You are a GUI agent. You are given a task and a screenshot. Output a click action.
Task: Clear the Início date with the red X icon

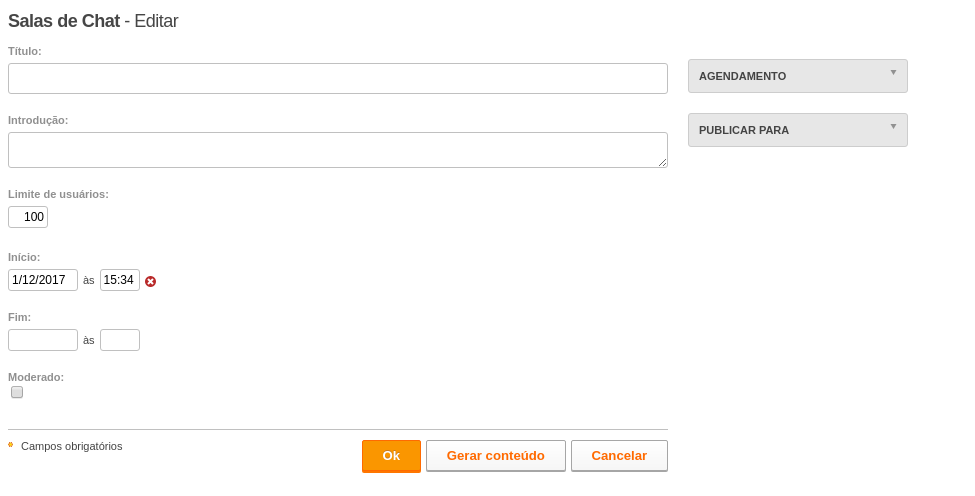pyautogui.click(x=150, y=282)
